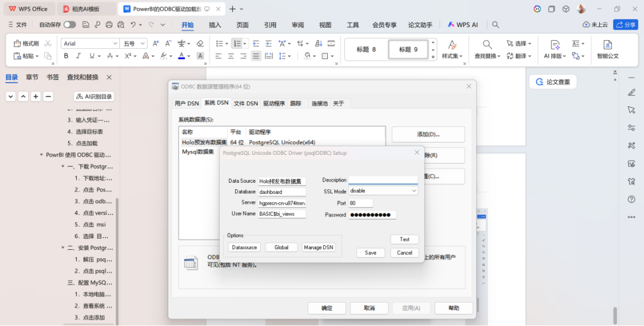This screenshot has width=644, height=326.
Task: Click the print preview icon
Action: coord(121,24)
